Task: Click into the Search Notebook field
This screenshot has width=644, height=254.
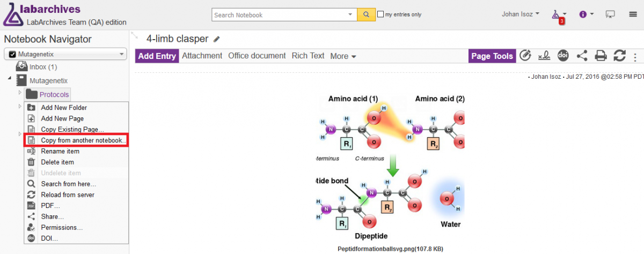Action: [x=284, y=14]
